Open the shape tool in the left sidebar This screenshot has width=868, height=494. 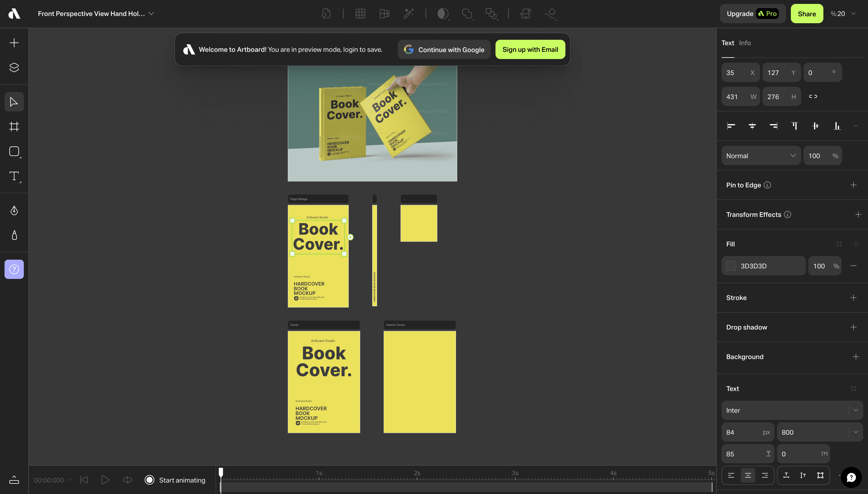point(14,152)
